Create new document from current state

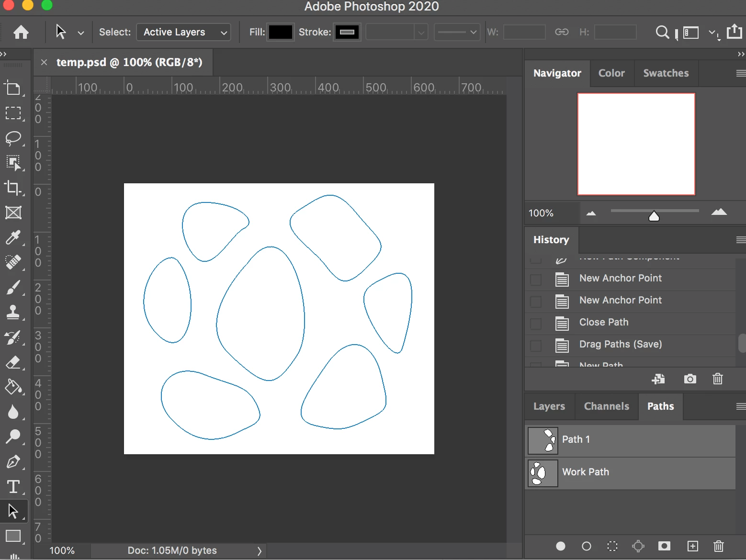click(658, 379)
